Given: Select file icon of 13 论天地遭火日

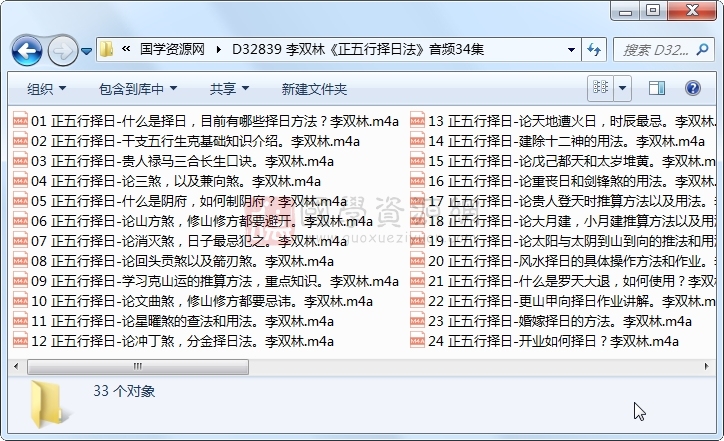Looking at the screenshot, I should (417, 121).
